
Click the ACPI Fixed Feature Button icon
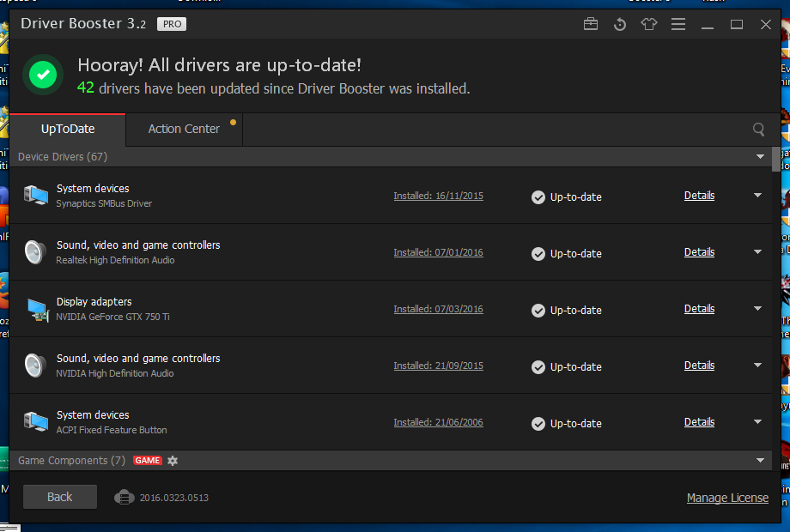[36, 422]
